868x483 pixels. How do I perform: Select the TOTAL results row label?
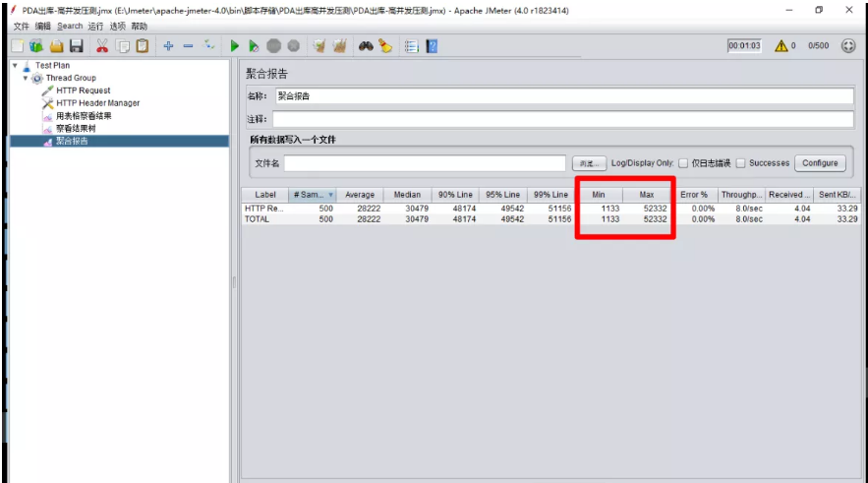click(x=257, y=219)
